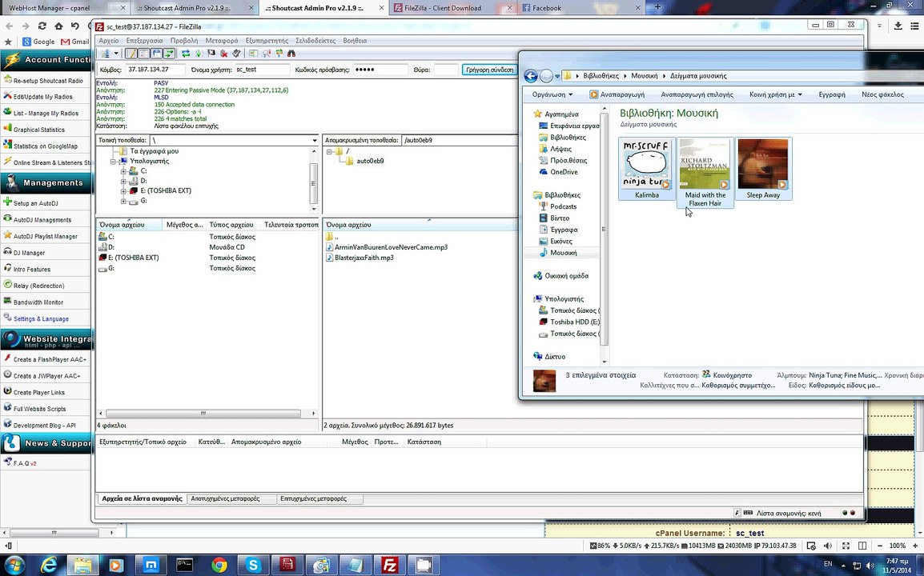Open Setup an AutoDJ link
The height and width of the screenshot is (576, 924).
(35, 203)
